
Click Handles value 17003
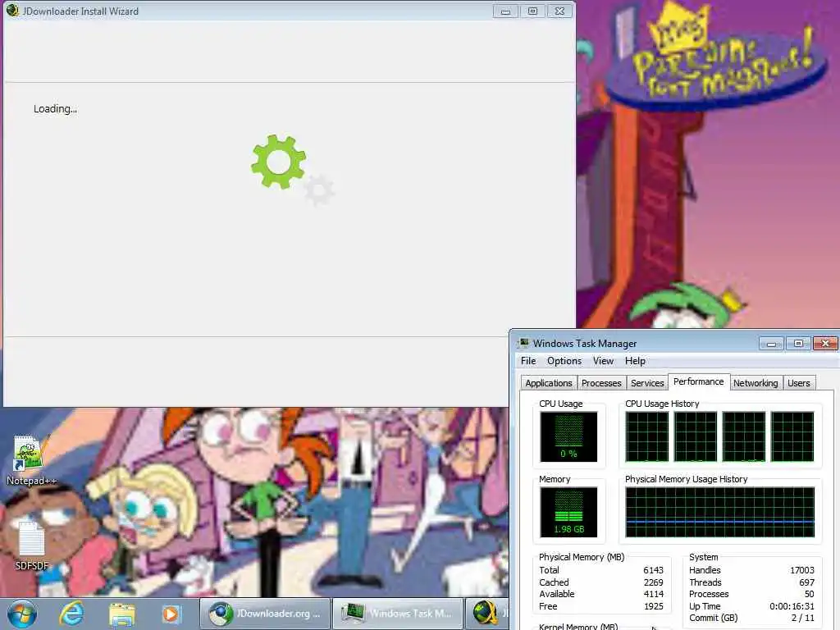click(x=802, y=570)
